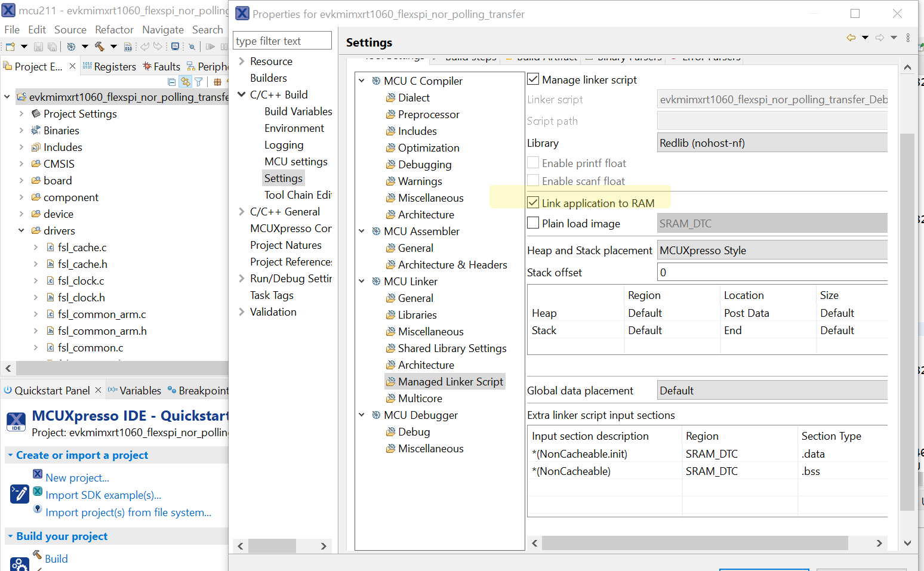
Task: Collapse Create or import a project section
Action: (10, 455)
